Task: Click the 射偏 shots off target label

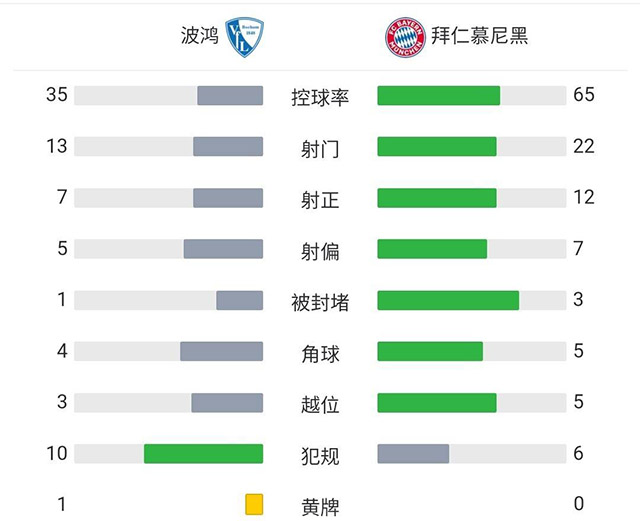Action: click(x=320, y=251)
